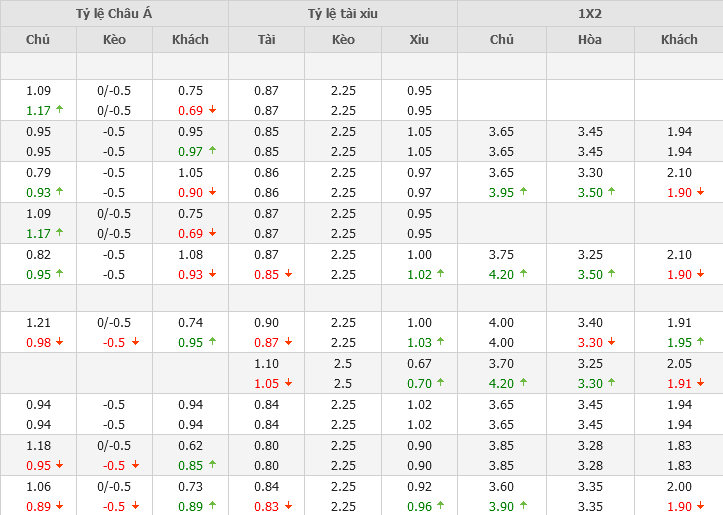
Task: Click the Tài column header
Action: coord(266,40)
